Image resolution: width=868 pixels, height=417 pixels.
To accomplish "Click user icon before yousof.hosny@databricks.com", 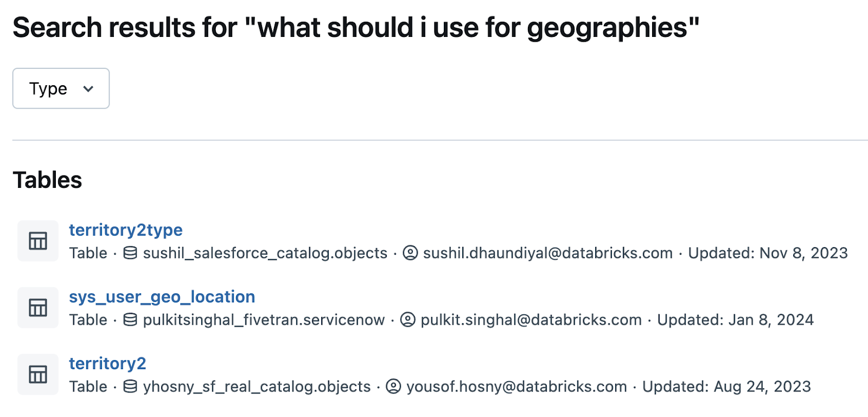I will pyautogui.click(x=393, y=387).
